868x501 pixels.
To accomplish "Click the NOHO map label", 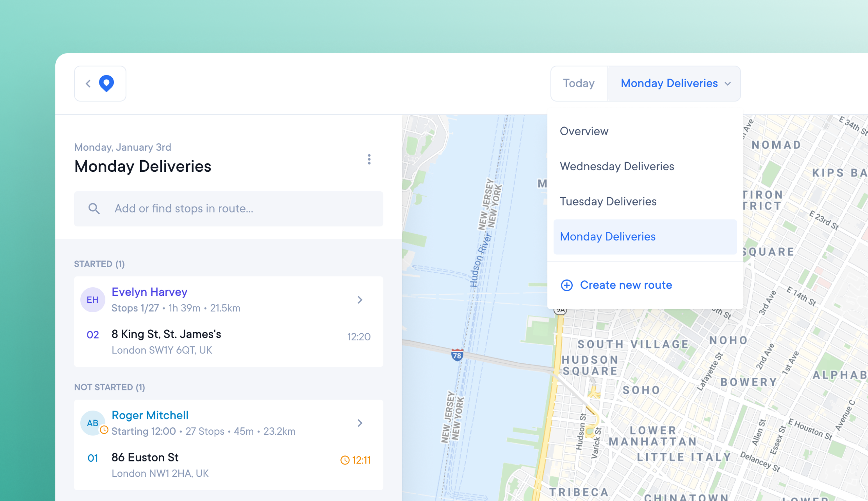I will (729, 340).
